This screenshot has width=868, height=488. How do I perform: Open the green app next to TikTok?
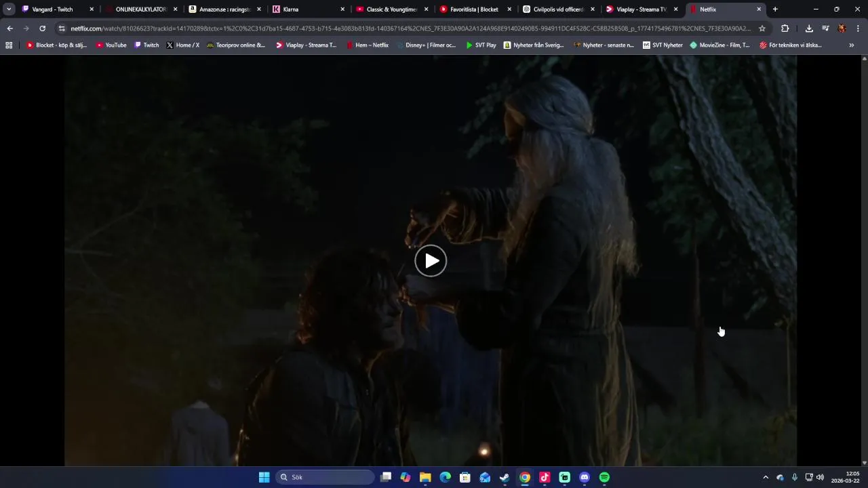pyautogui.click(x=564, y=477)
